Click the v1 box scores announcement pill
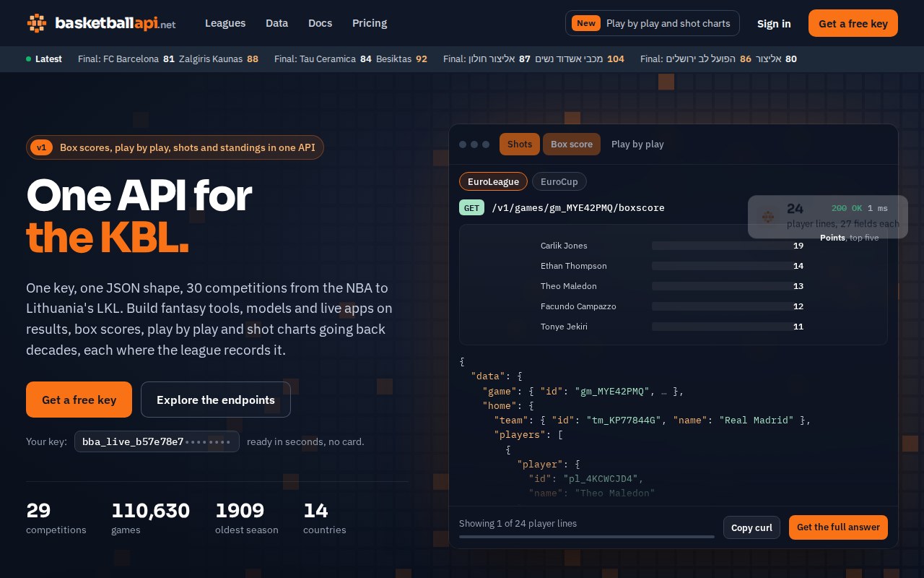 (175, 147)
